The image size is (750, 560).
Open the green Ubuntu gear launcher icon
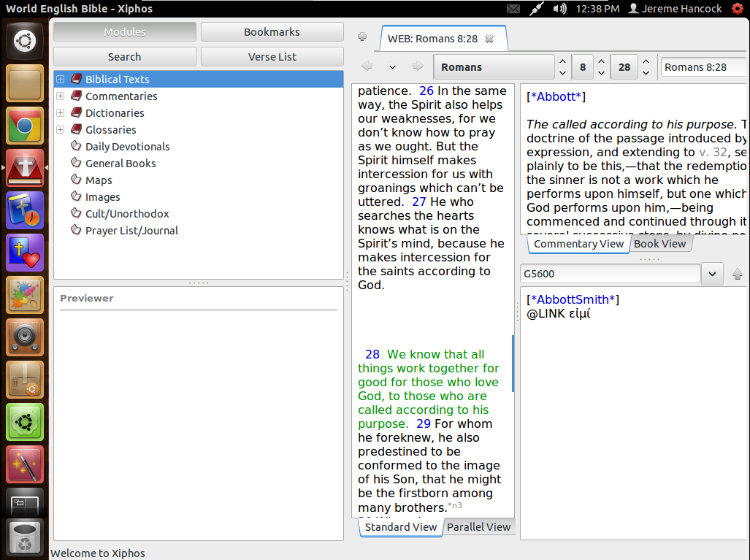(24, 422)
